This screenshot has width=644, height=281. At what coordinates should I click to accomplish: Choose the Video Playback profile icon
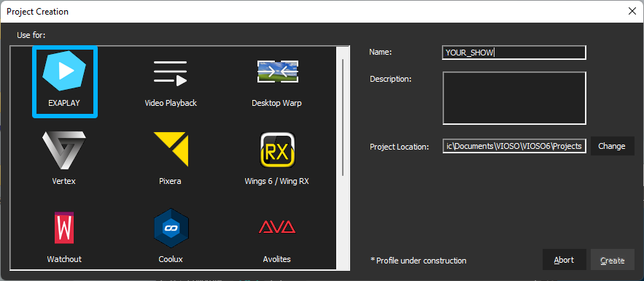[171, 73]
